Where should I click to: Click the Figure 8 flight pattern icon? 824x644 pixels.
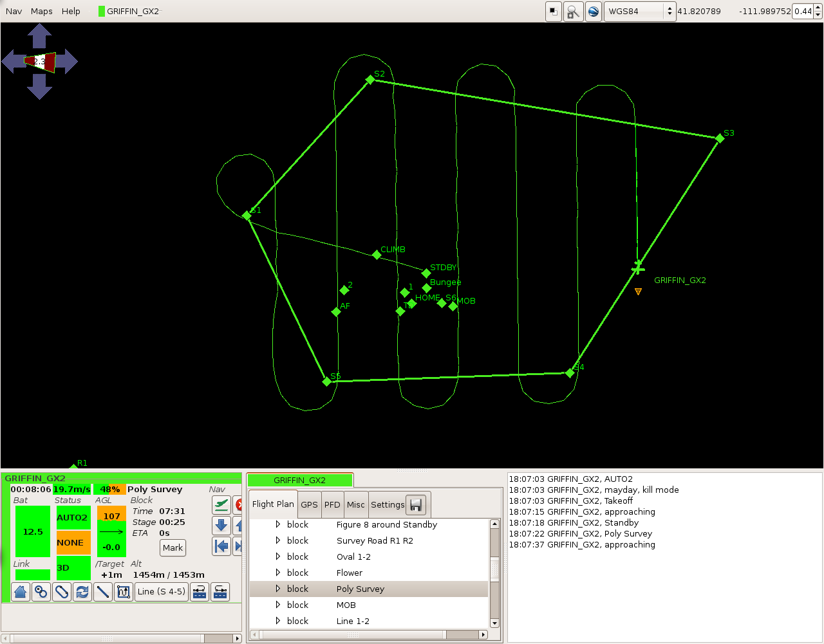point(41,592)
